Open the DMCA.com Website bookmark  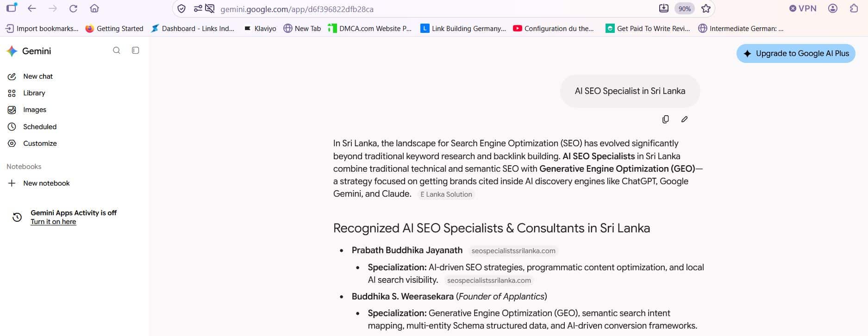pyautogui.click(x=369, y=28)
